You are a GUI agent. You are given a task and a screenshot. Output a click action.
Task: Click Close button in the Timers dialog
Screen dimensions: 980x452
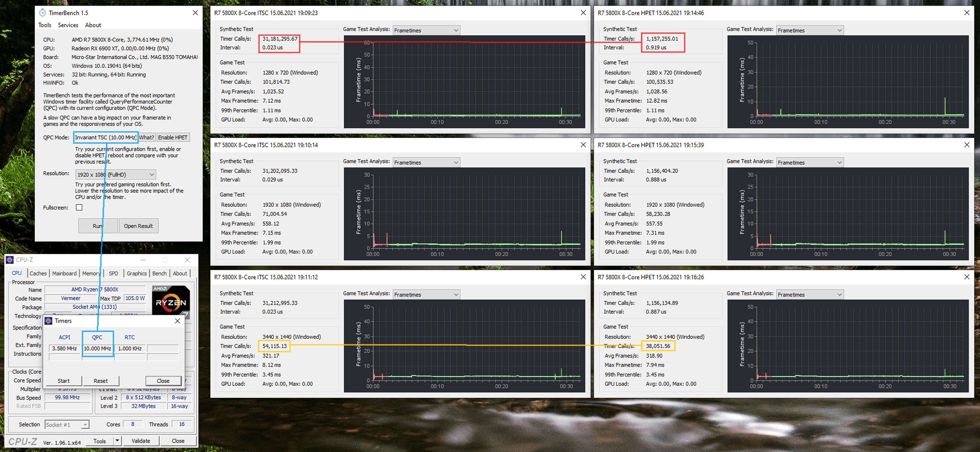163,381
